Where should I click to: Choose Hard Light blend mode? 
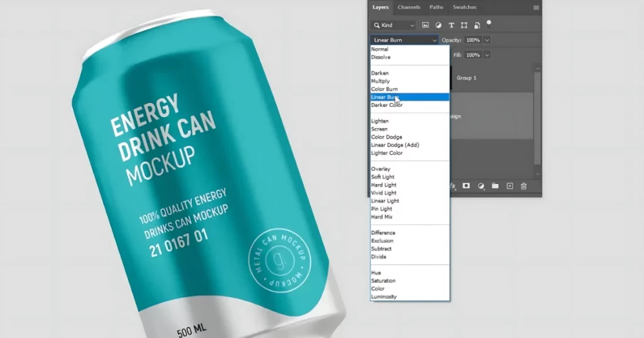[410, 185]
